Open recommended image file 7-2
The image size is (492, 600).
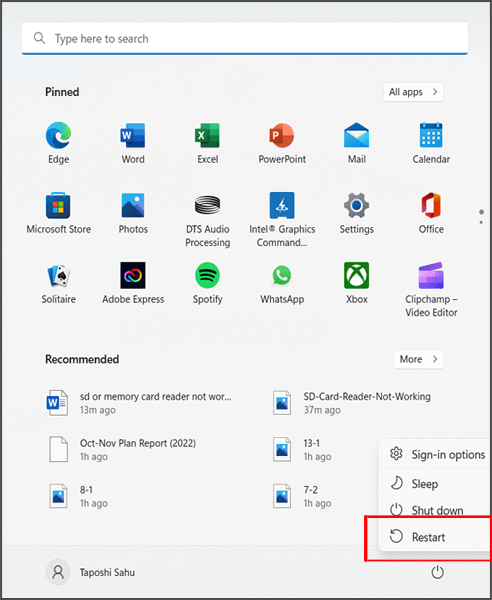tap(302, 496)
